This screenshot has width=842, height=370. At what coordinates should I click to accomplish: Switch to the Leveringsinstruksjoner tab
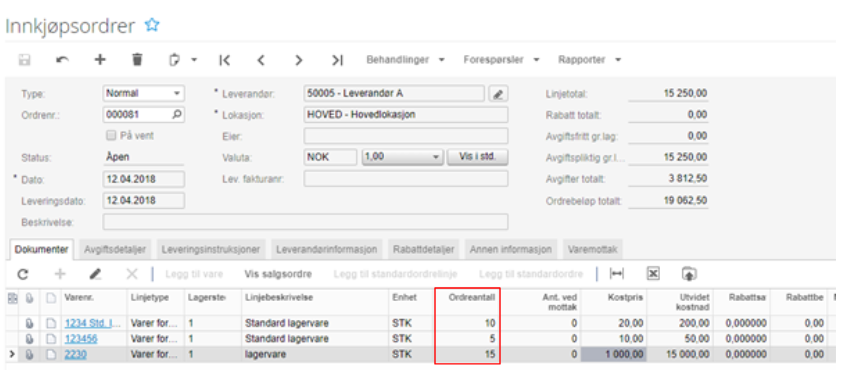(210, 250)
